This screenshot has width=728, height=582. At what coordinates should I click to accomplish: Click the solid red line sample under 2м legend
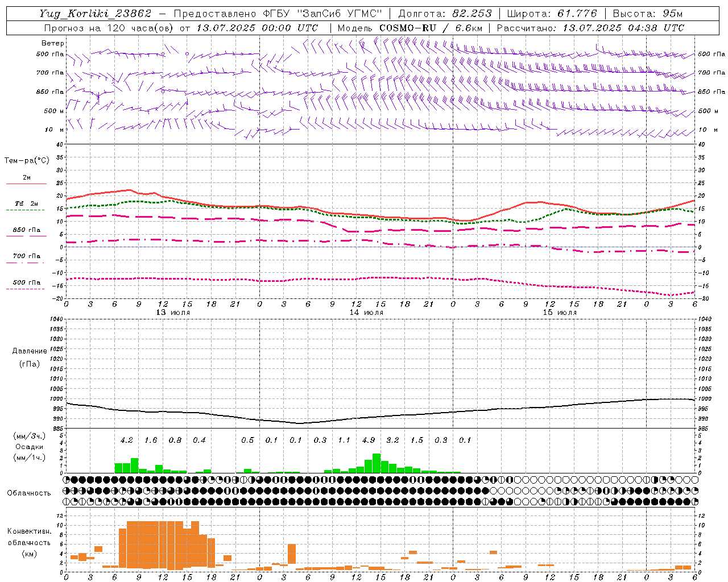coord(26,184)
